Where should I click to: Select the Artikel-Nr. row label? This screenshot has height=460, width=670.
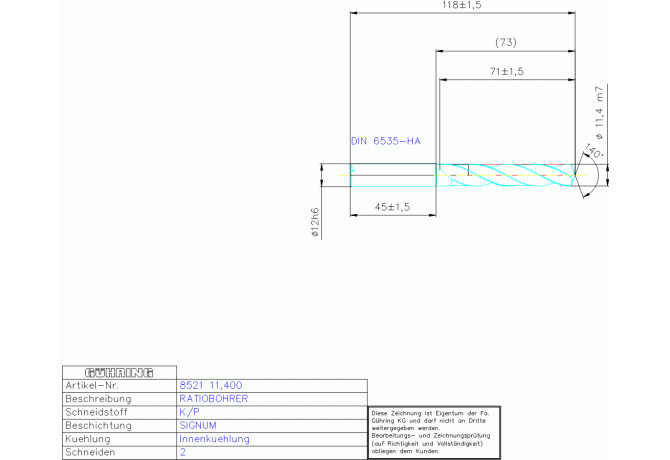click(x=92, y=385)
